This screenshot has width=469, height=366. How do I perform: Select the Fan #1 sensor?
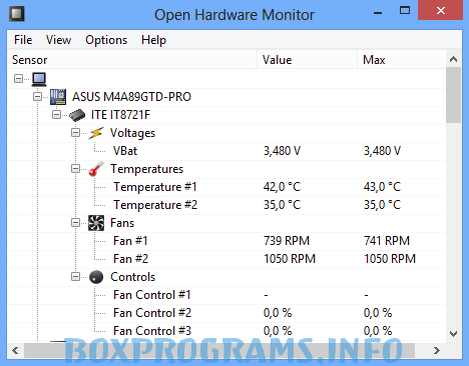(x=130, y=241)
